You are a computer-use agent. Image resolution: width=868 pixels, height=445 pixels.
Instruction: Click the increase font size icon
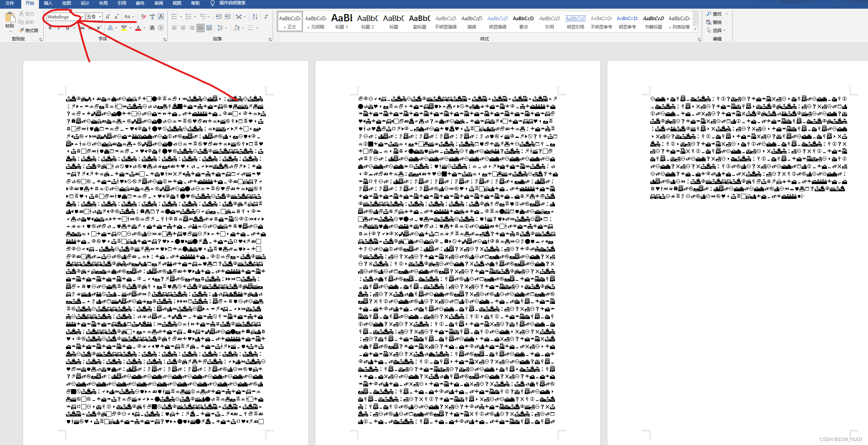pyautogui.click(x=107, y=17)
